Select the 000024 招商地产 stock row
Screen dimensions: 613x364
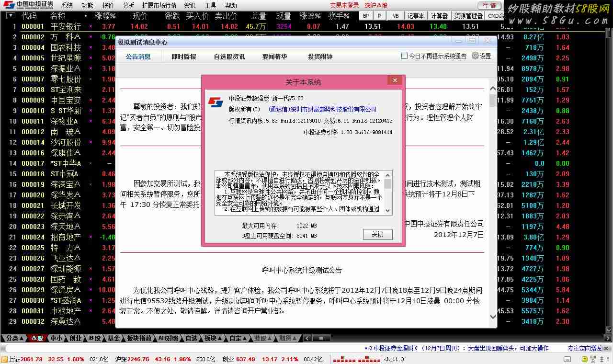point(57,237)
